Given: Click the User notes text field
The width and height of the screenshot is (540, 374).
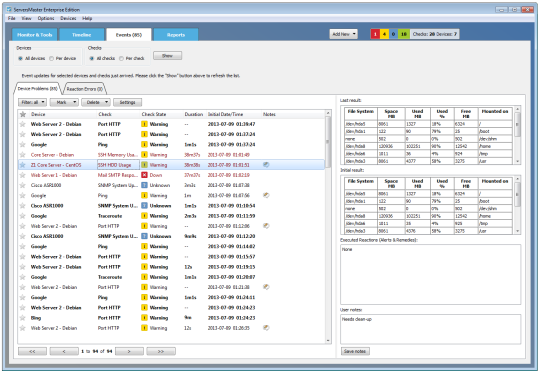Looking at the screenshot, I should click(430, 329).
